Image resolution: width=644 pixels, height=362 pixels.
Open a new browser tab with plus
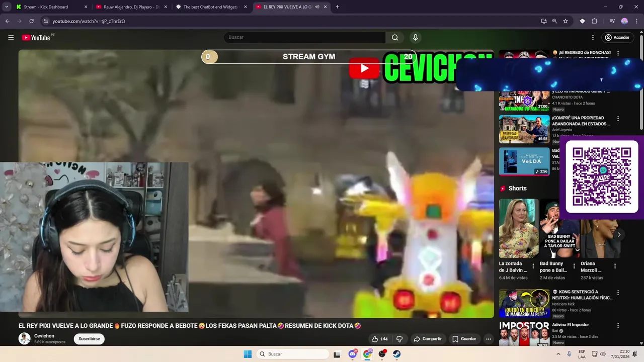337,7
